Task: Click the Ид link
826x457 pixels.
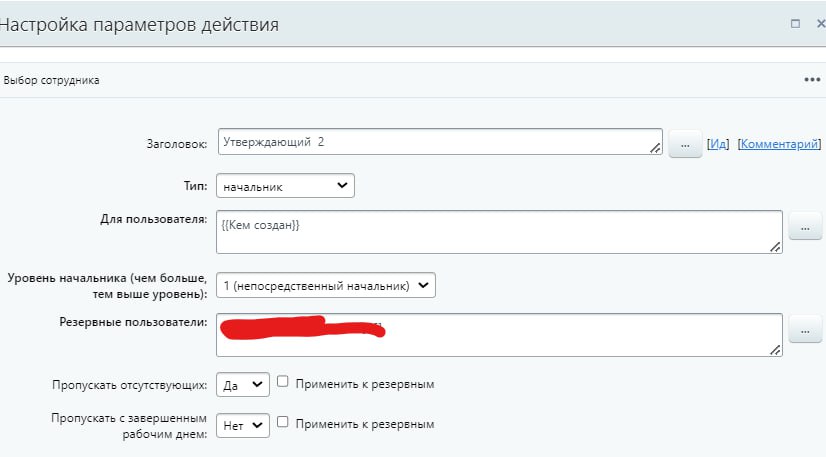Action: tap(717, 144)
